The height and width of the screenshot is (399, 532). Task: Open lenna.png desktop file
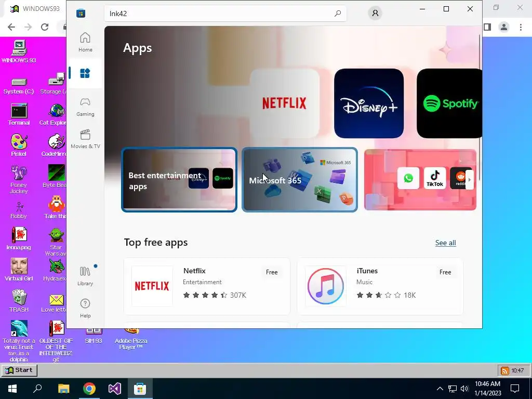coord(19,238)
